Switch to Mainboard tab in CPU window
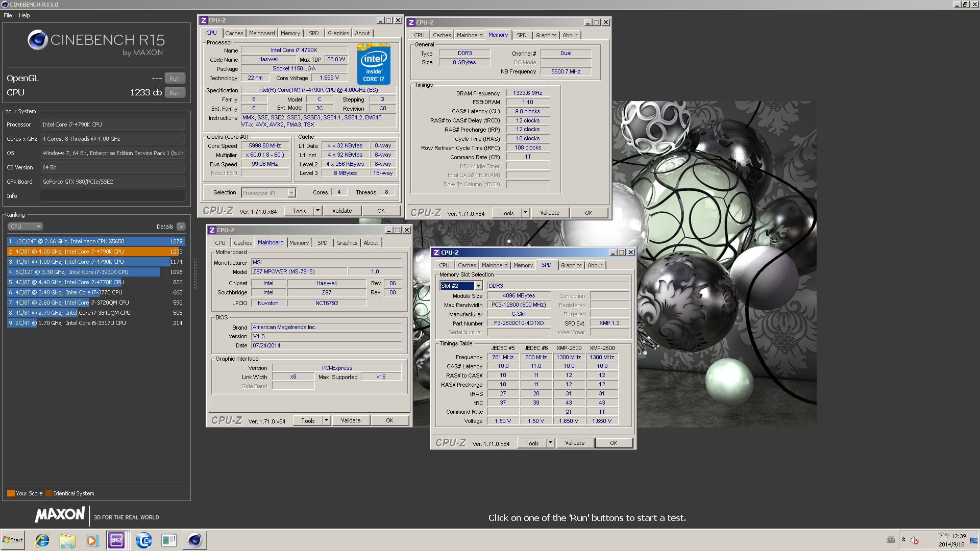 click(262, 33)
